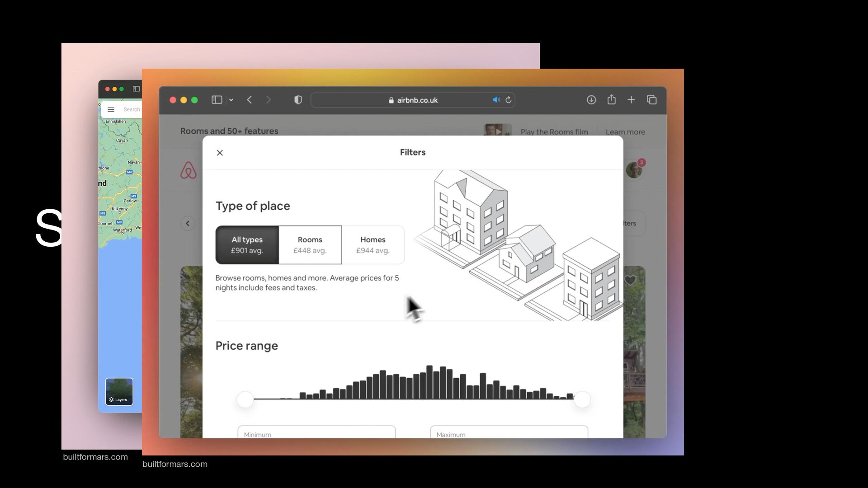The height and width of the screenshot is (488, 868).
Task: Focus the Maximum price input field
Action: point(509,432)
